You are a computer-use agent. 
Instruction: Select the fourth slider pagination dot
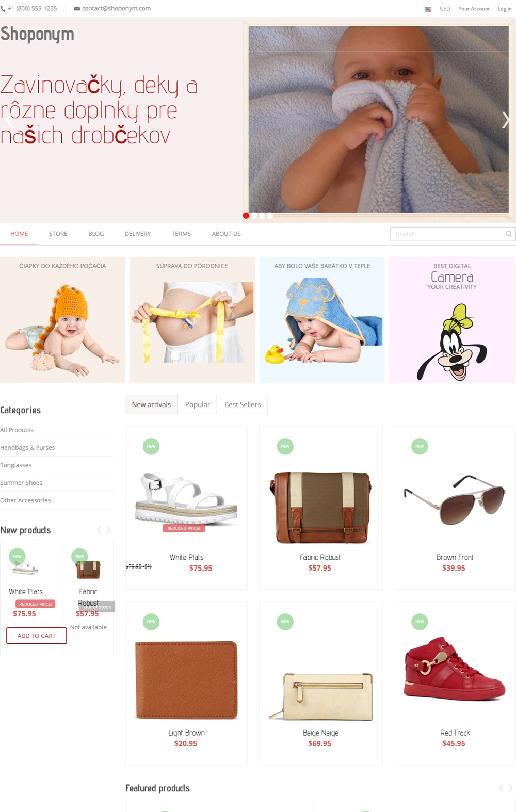pos(270,216)
